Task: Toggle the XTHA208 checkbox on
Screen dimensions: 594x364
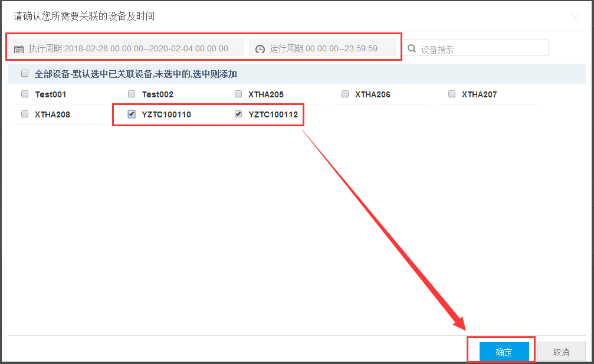Action: click(x=25, y=114)
